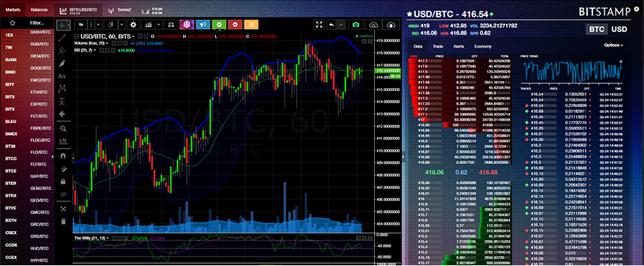Choose the BTCE exchange in the list

coord(11,171)
